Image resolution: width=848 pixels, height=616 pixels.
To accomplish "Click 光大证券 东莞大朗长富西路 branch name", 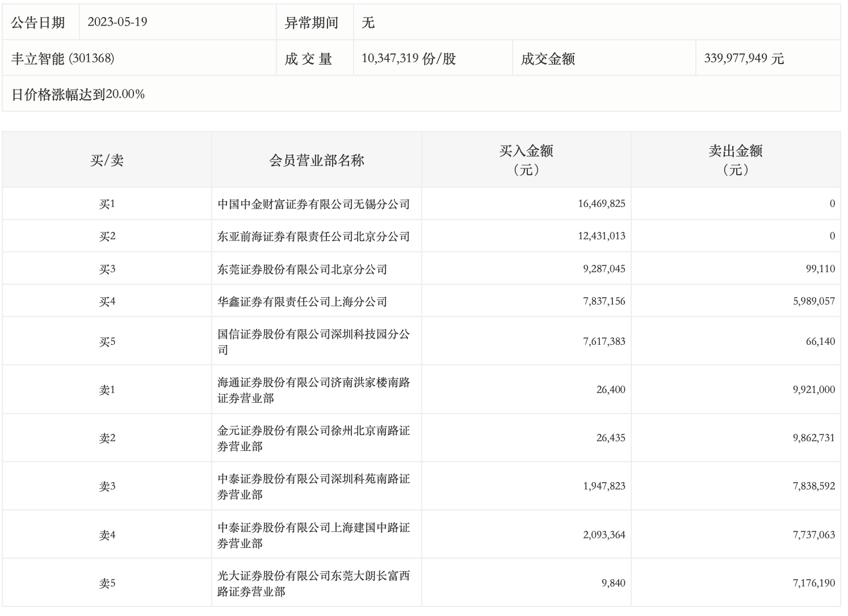I will 313,584.
